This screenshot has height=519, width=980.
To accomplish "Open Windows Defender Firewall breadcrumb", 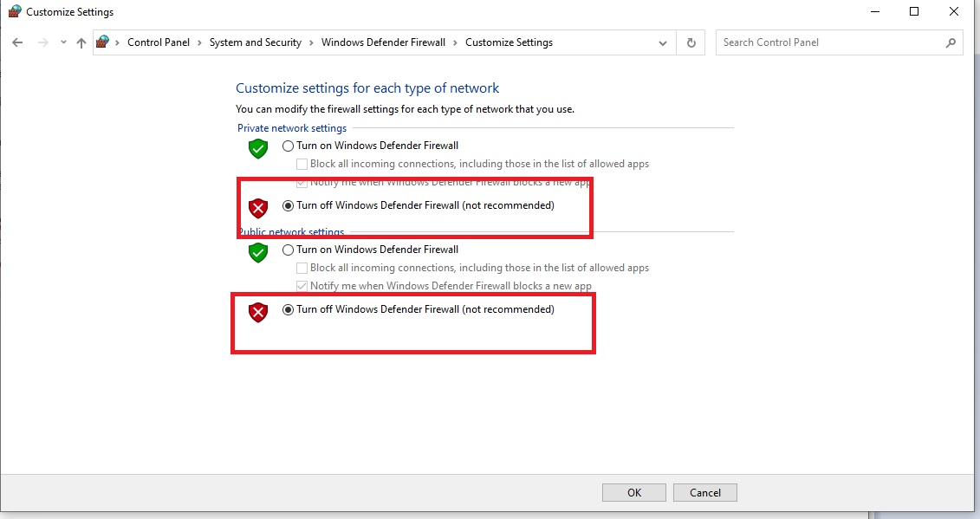I will [x=383, y=42].
